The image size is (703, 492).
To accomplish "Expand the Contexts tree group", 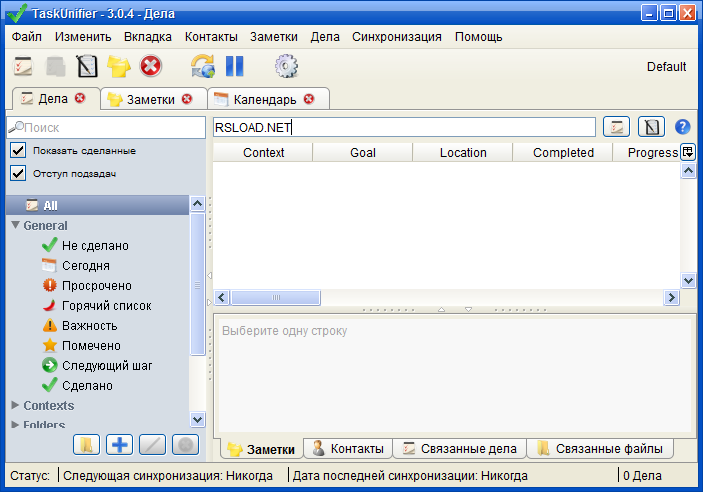I will click(15, 405).
